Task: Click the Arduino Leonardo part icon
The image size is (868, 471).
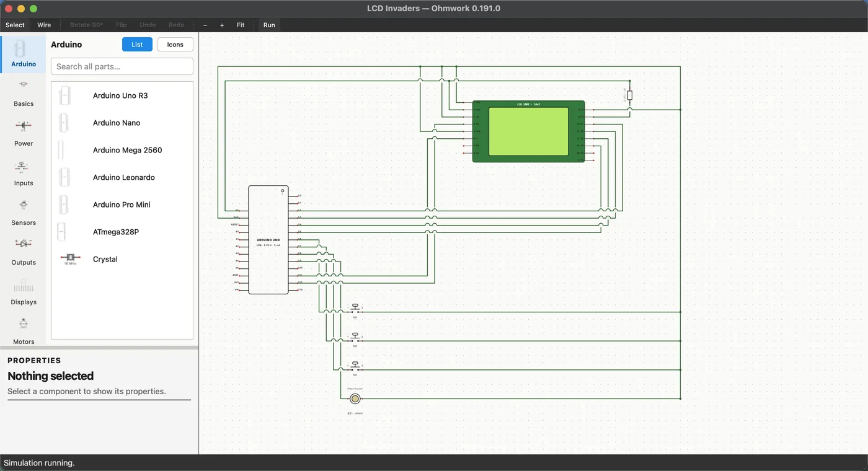Action: tap(63, 177)
